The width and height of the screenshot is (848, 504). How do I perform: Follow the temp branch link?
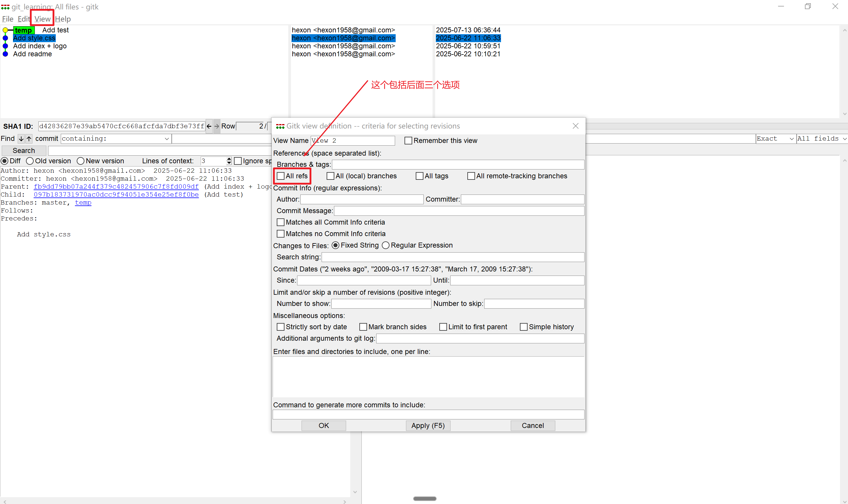(83, 202)
